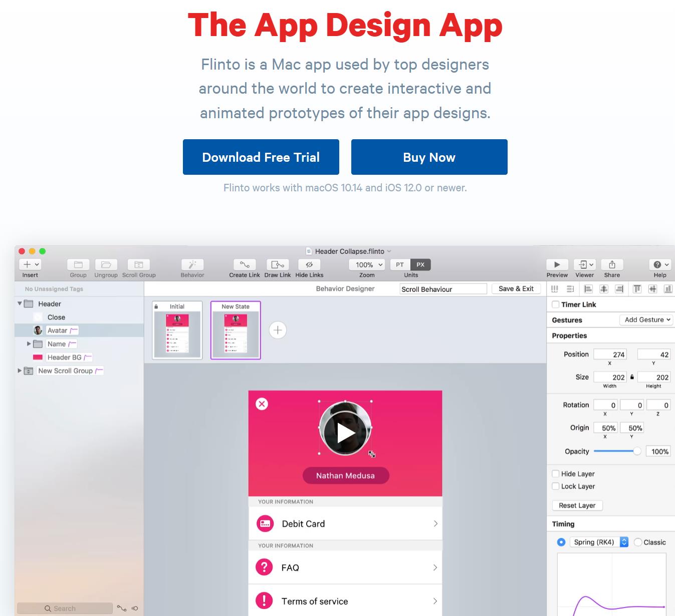Select the Classic timing radio button
The height and width of the screenshot is (616, 675).
pyautogui.click(x=638, y=542)
